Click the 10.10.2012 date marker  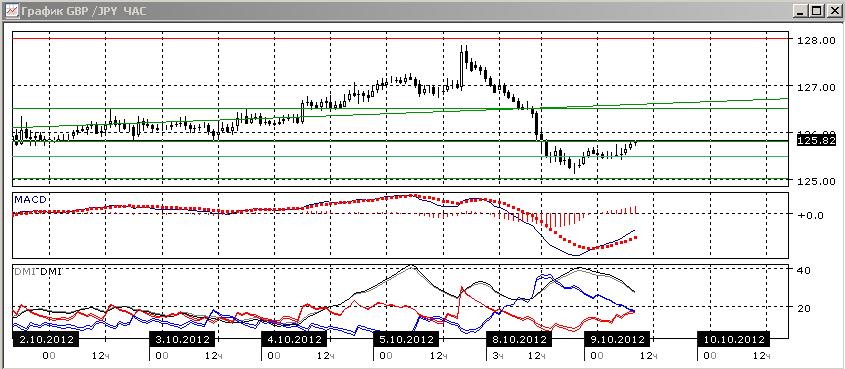[x=733, y=339]
